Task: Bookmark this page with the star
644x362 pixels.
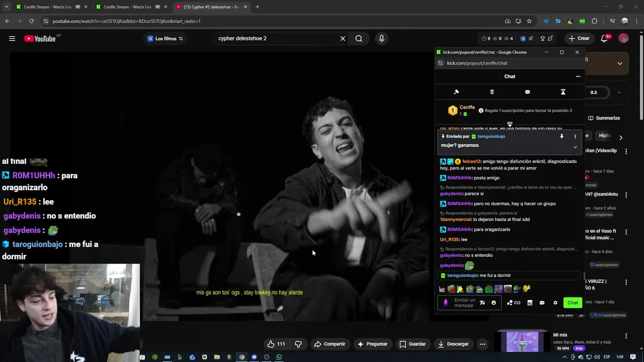Action: [529, 21]
